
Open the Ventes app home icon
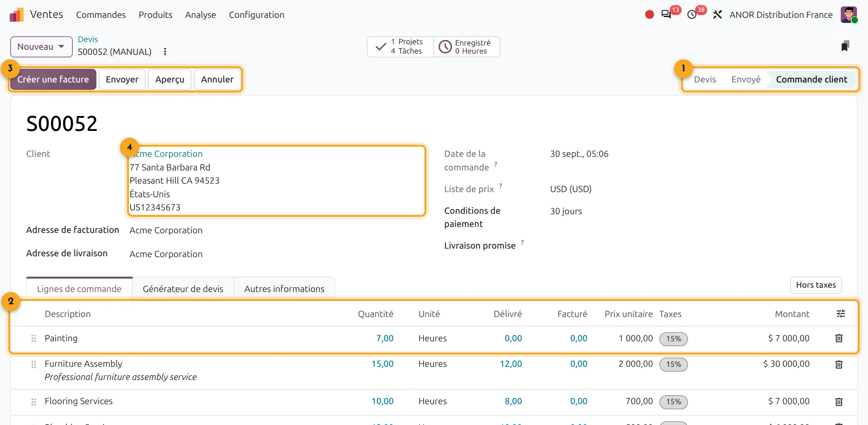pyautogui.click(x=17, y=15)
